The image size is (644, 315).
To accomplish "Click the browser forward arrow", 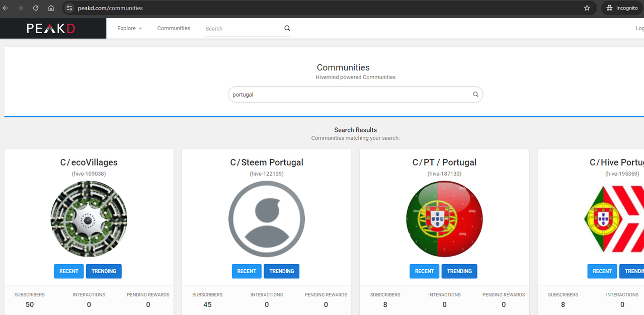I will (x=20, y=8).
